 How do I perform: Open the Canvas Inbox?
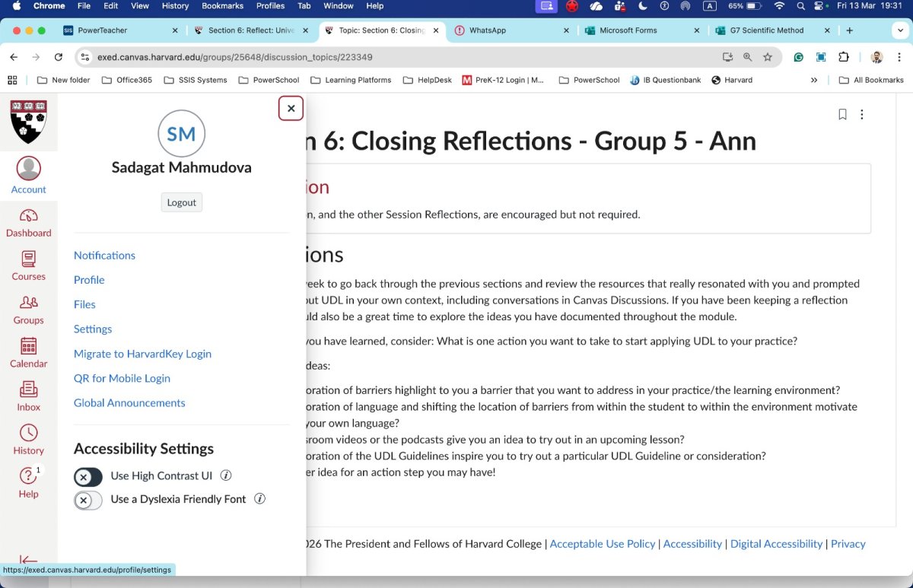[28, 396]
